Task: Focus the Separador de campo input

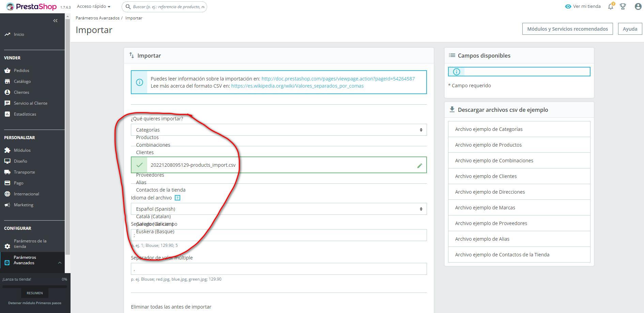Action: click(279, 235)
